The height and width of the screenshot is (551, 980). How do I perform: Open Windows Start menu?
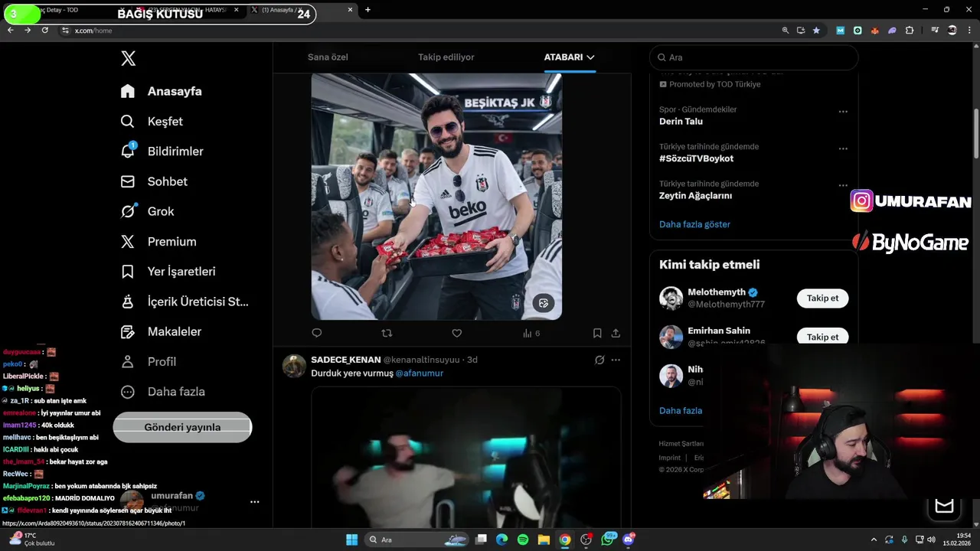coord(351,540)
